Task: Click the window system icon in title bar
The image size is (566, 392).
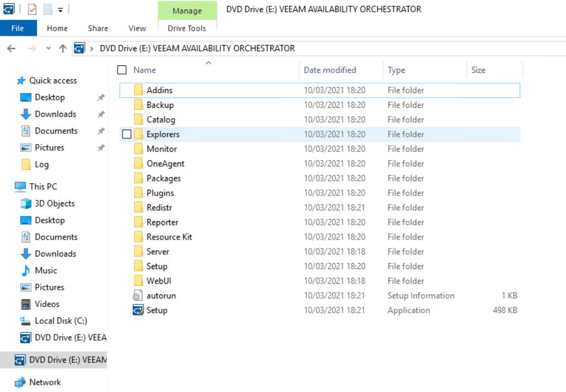Action: pos(9,9)
